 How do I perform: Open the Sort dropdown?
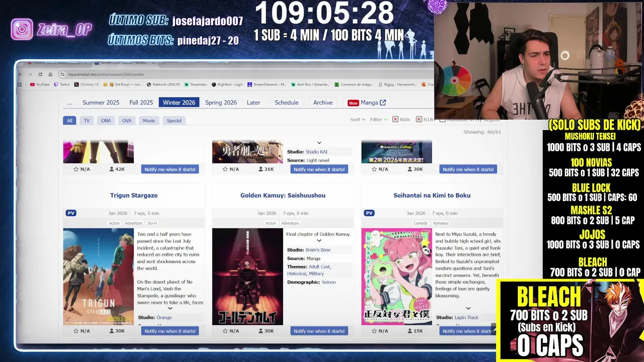coord(357,120)
